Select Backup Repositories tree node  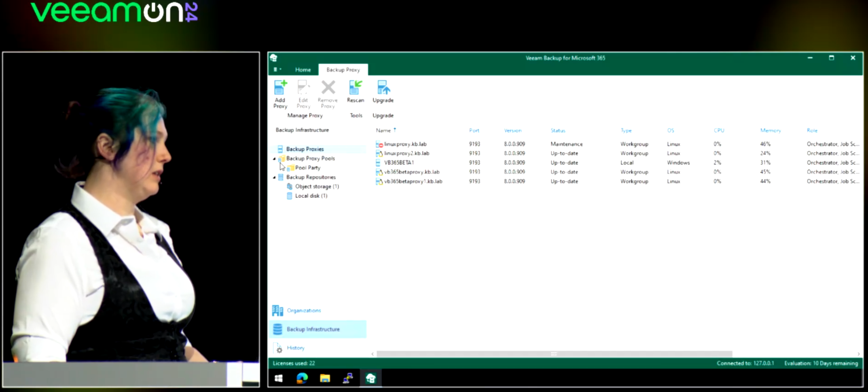pyautogui.click(x=311, y=177)
